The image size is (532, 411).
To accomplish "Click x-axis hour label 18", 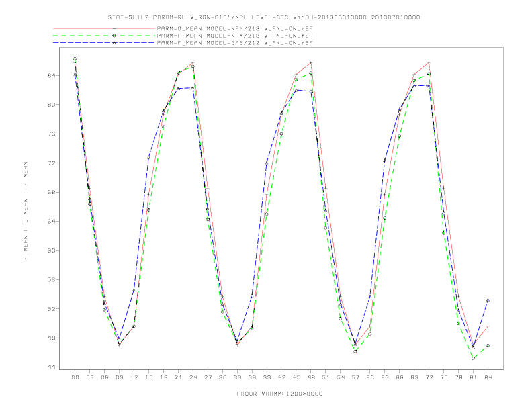I will (x=163, y=377).
